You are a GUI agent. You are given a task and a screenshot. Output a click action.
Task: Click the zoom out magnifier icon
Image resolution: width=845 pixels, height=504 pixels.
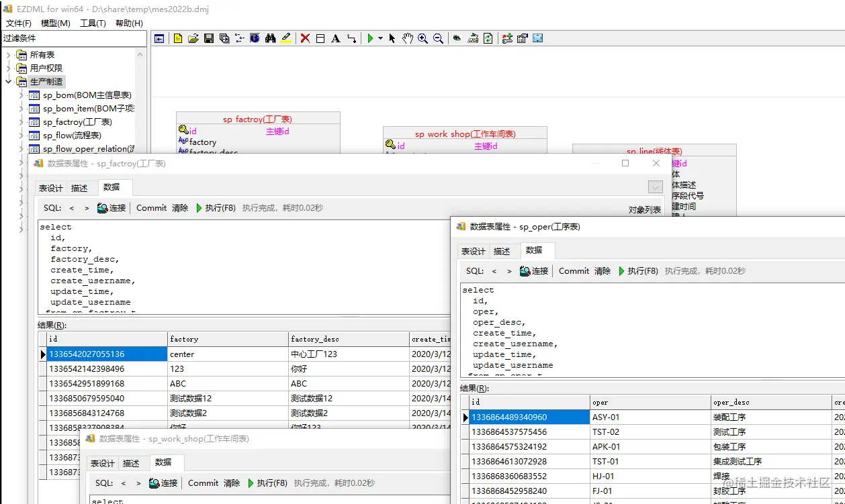tap(438, 39)
